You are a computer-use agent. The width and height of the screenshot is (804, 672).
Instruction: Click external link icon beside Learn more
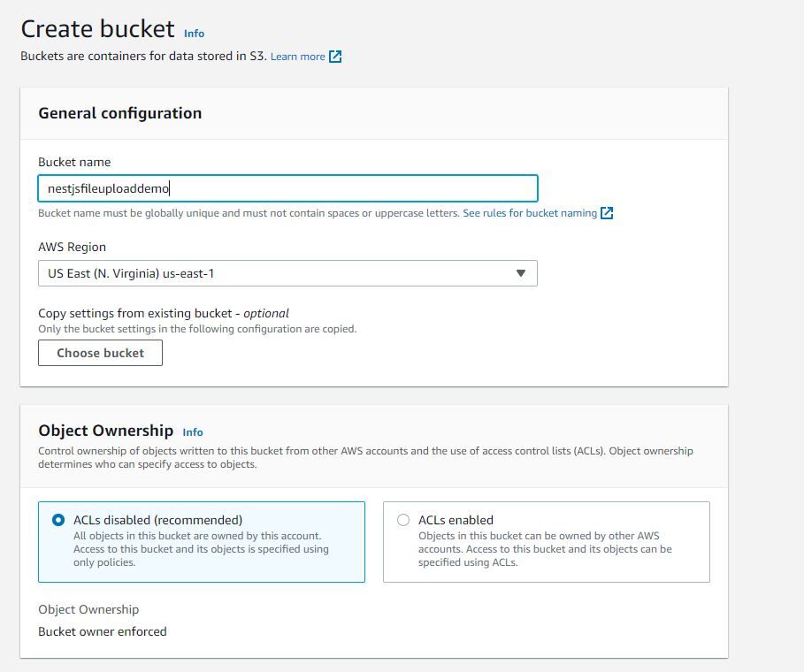335,57
